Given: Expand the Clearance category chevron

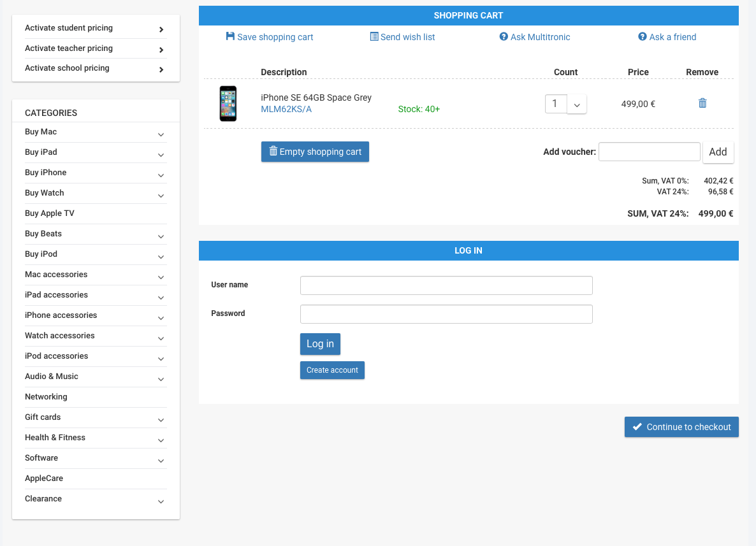Looking at the screenshot, I should click(x=161, y=501).
